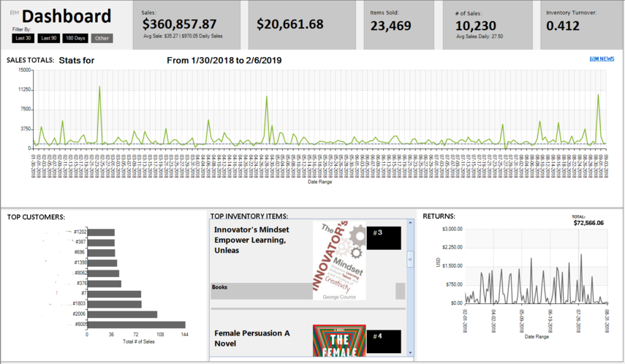Screen dimensions: 625x364
Task: Click the IIM logo beside Dashboard title
Action: pos(15,12)
